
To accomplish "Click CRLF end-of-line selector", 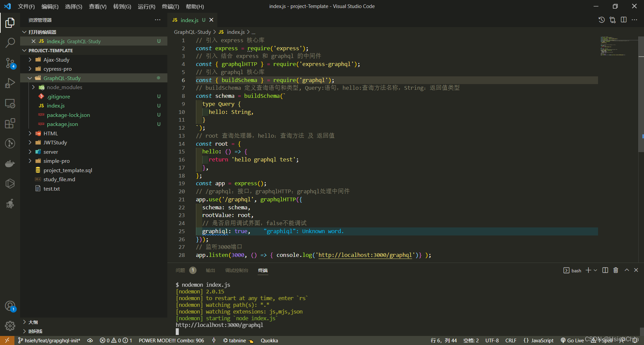I will 511,340.
